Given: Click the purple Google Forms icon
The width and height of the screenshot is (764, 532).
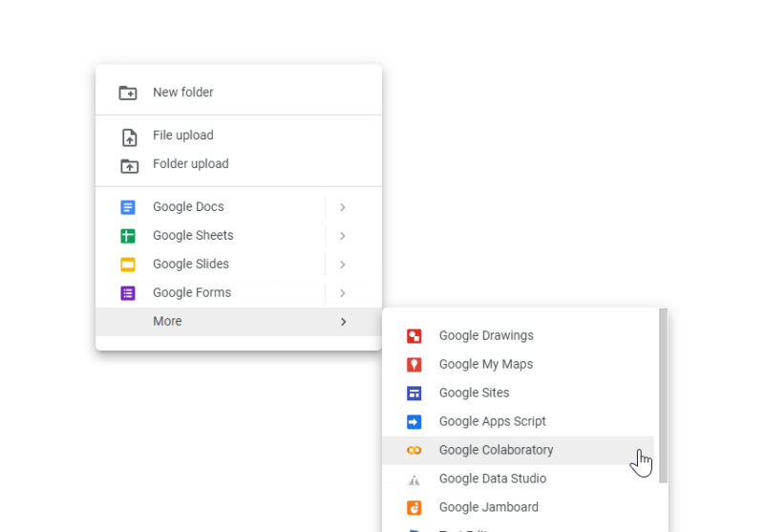Looking at the screenshot, I should click(128, 293).
